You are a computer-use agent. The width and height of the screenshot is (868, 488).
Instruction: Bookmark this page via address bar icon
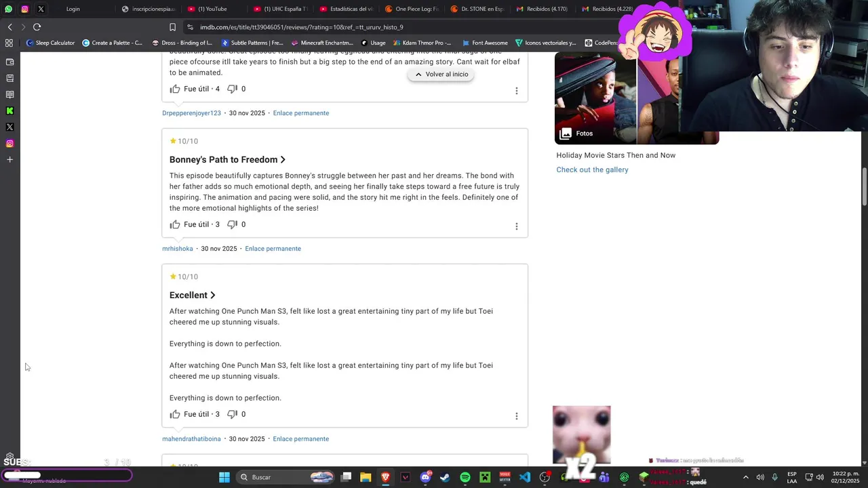coord(172,27)
